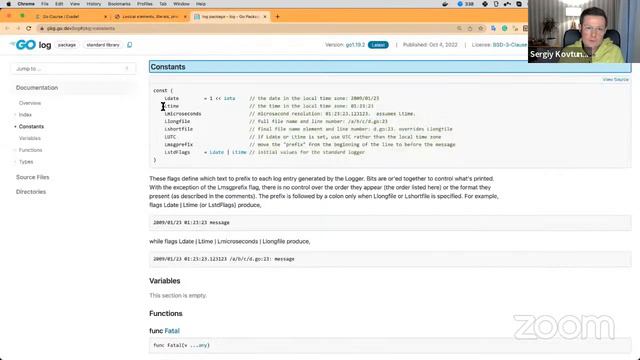Go back with the browser back arrow
This screenshot has height=360, width=640.
pos(7,28)
